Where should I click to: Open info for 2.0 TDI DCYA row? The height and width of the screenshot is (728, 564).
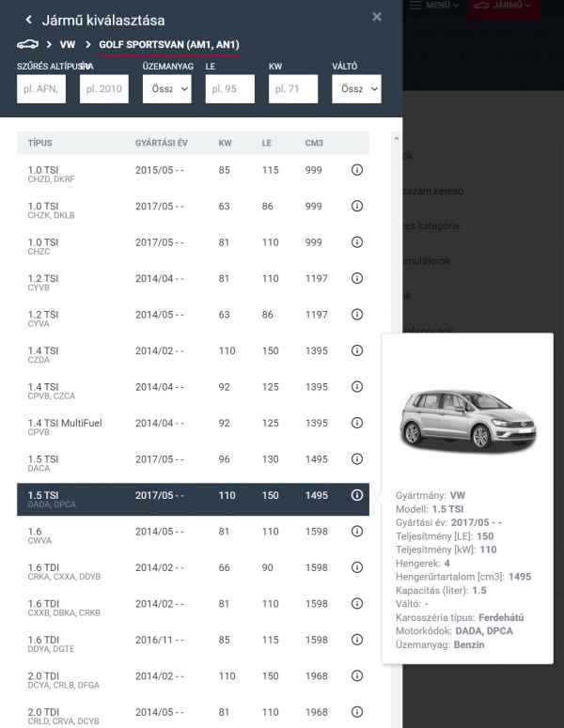[357, 676]
